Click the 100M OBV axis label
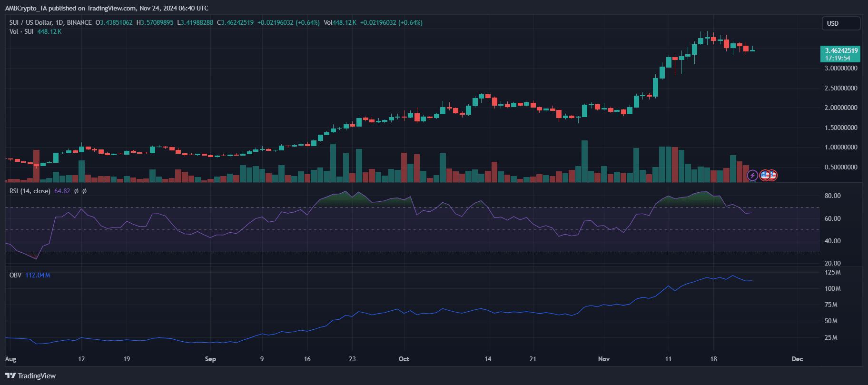 pos(833,289)
